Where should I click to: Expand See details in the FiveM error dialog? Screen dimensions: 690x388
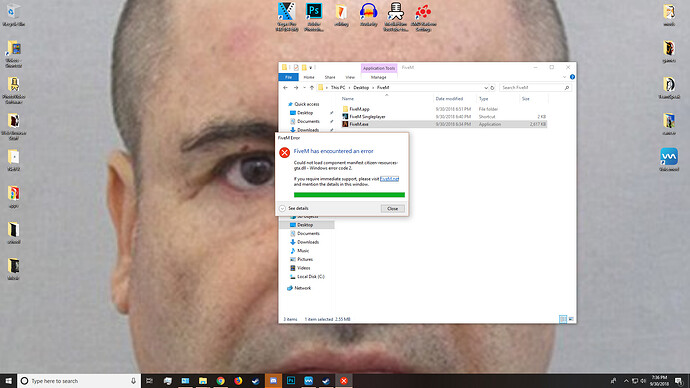click(x=294, y=209)
